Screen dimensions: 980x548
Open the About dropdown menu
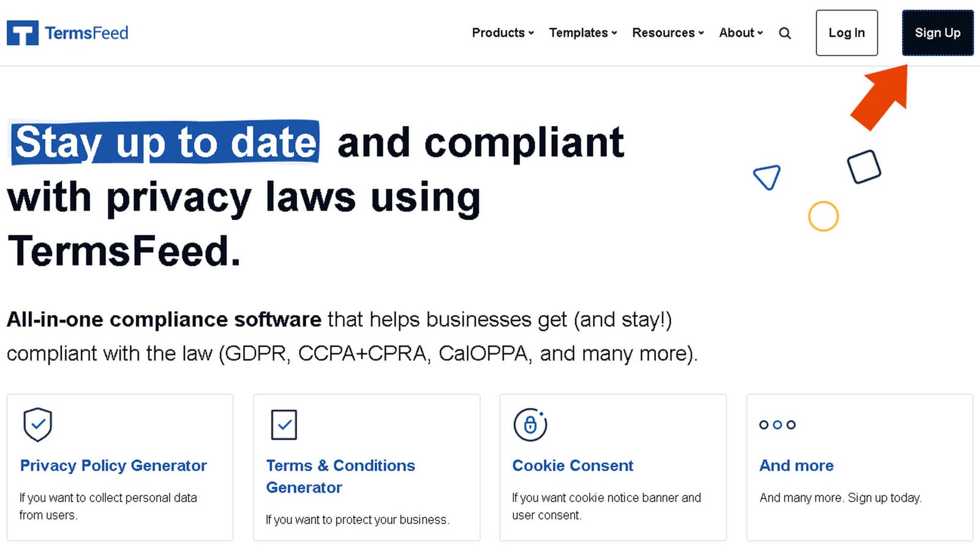[741, 32]
